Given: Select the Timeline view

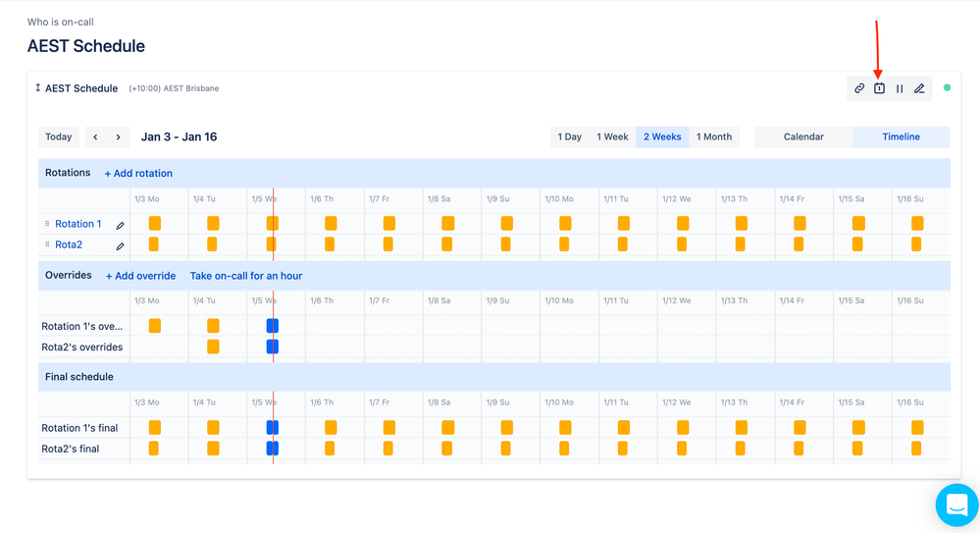Looking at the screenshot, I should [x=902, y=137].
